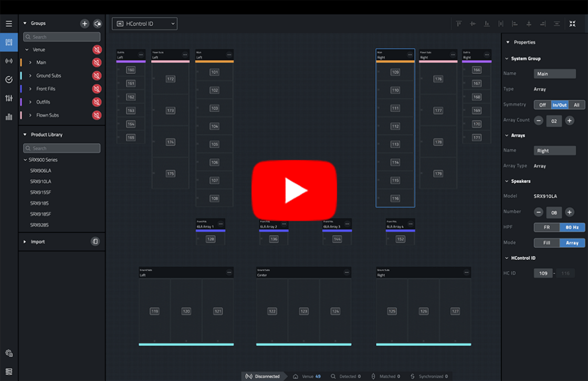This screenshot has width=588, height=381.
Task: Collapse the SRX900 Series library tree
Action: (x=25, y=160)
